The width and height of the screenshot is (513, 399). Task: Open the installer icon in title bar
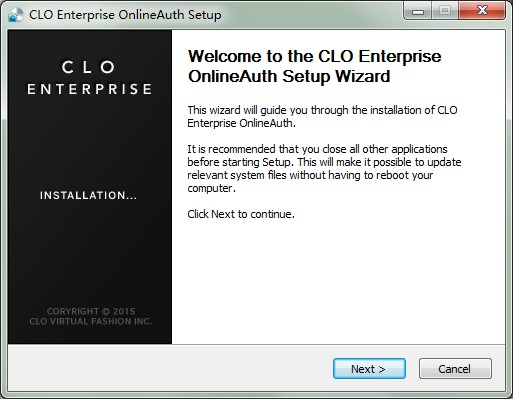click(15, 15)
